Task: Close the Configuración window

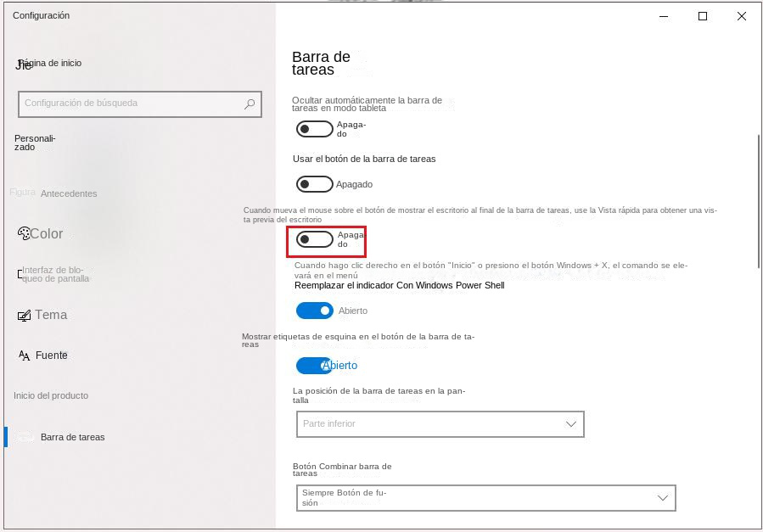Action: (x=742, y=16)
